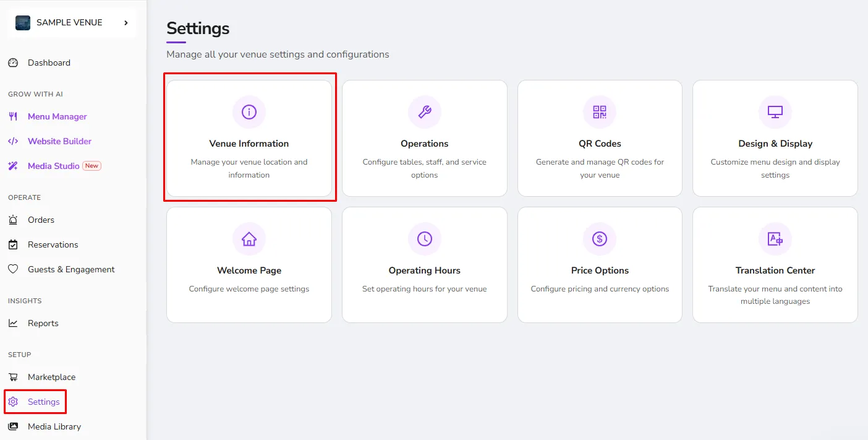Click the Operating Hours clock icon
Viewport: 868px width, 440px height.
click(425, 239)
